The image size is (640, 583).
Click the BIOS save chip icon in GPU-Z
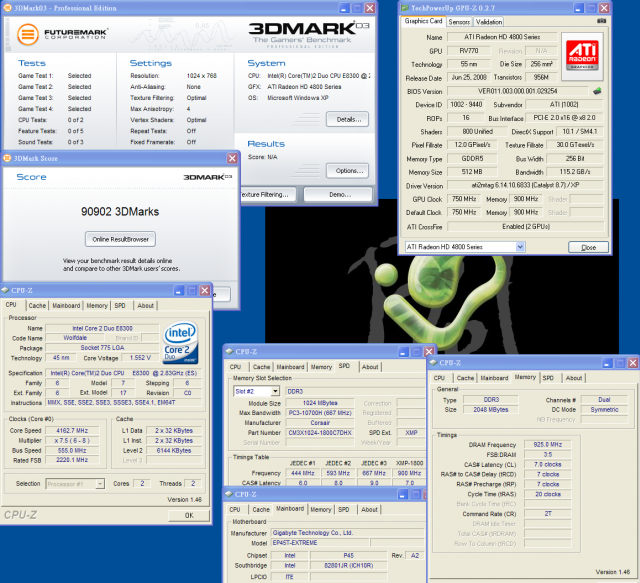coord(597,91)
